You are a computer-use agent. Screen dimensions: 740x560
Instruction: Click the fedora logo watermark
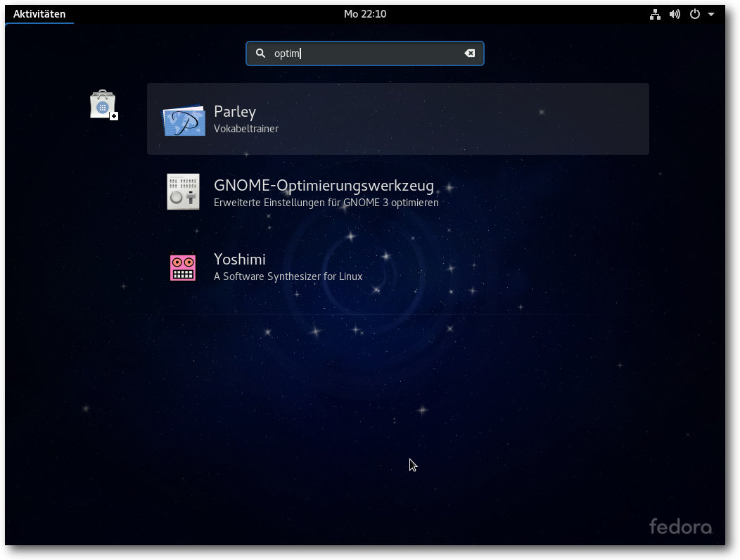coord(680,526)
